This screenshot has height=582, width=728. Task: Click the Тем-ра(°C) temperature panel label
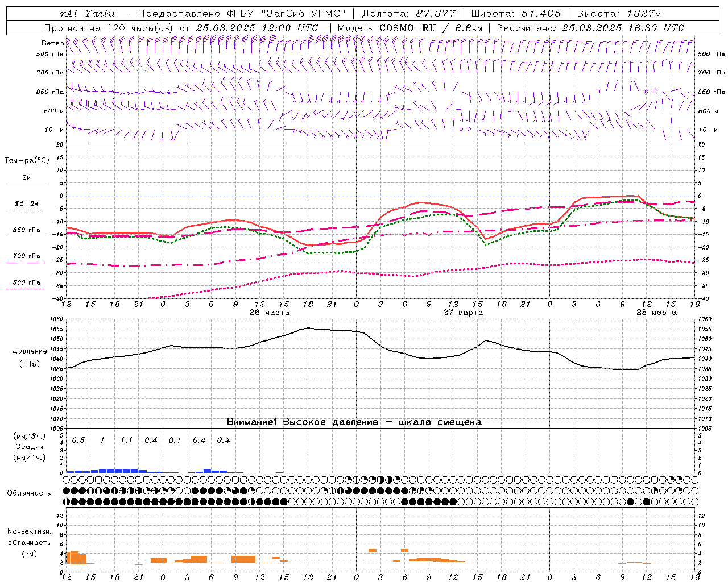(27, 161)
